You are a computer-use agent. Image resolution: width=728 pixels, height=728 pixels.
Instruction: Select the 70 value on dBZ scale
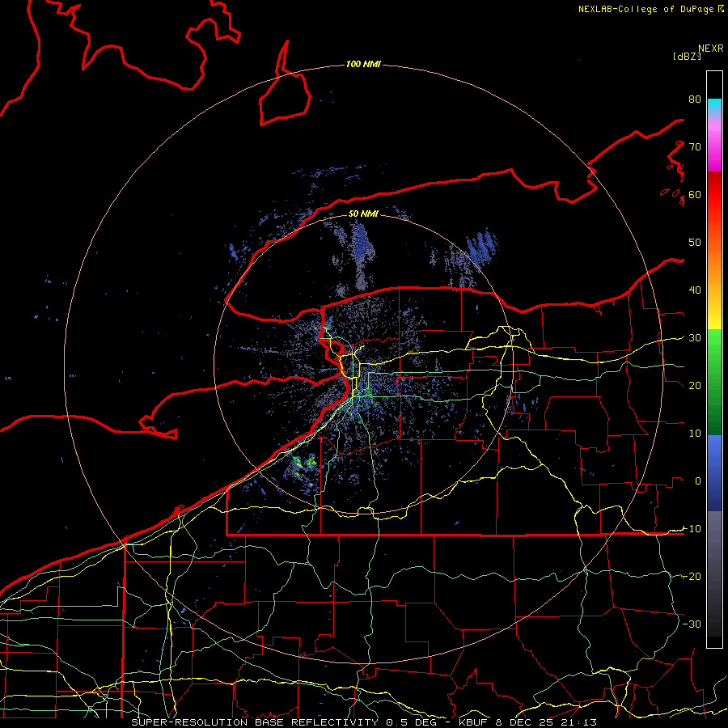695,147
